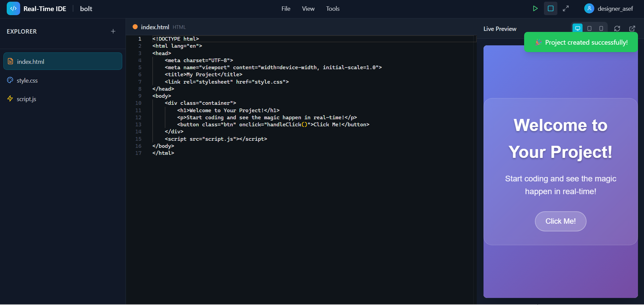Click the closing </html> tag line
Screen dimensions: 644x305
click(163, 153)
